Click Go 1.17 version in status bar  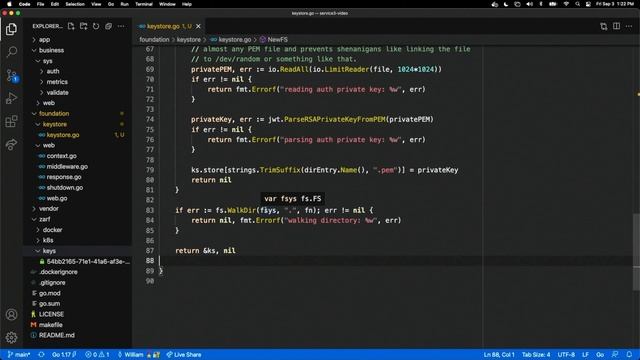[x=64, y=355]
